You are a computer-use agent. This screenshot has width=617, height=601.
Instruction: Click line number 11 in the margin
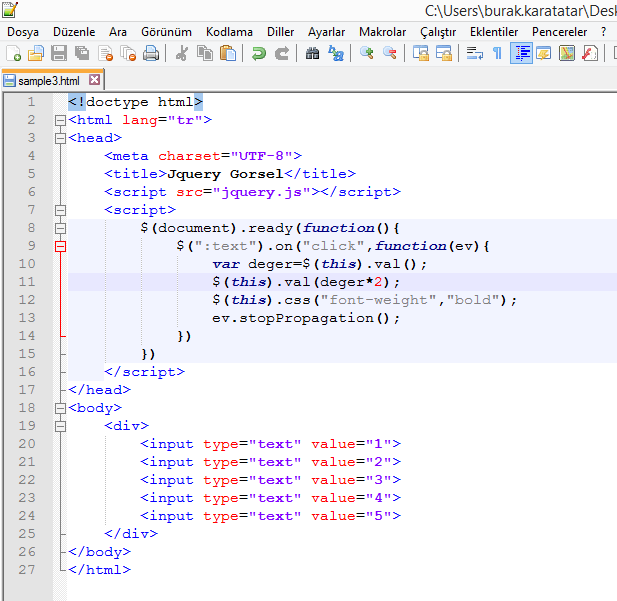(x=27, y=282)
